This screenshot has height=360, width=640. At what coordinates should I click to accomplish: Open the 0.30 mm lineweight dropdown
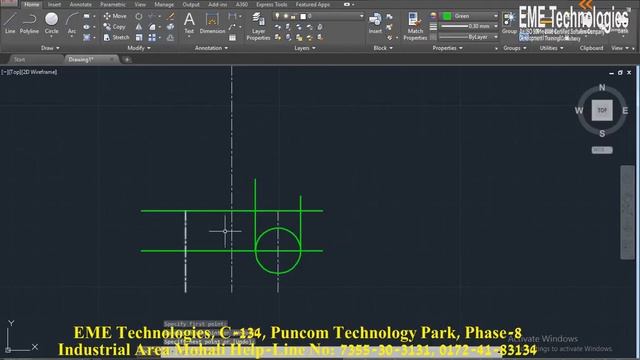tap(496, 27)
